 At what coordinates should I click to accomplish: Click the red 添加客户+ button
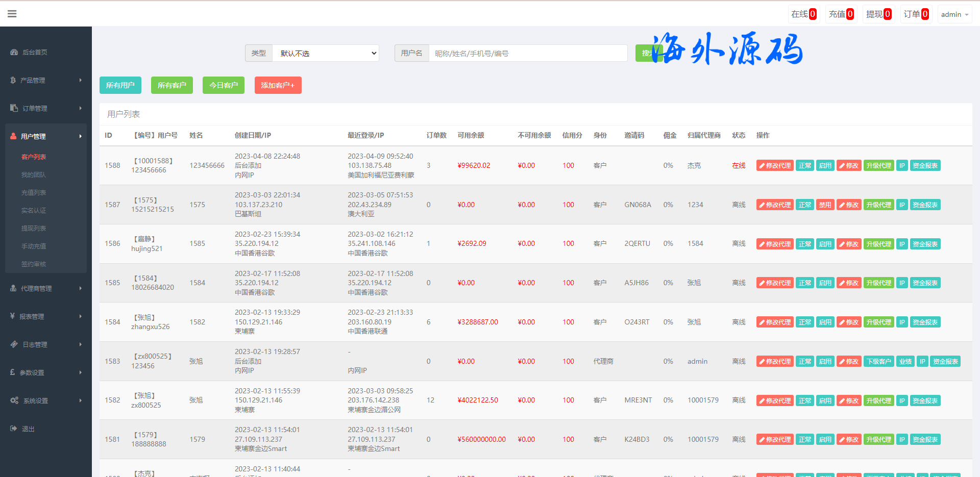tap(278, 85)
